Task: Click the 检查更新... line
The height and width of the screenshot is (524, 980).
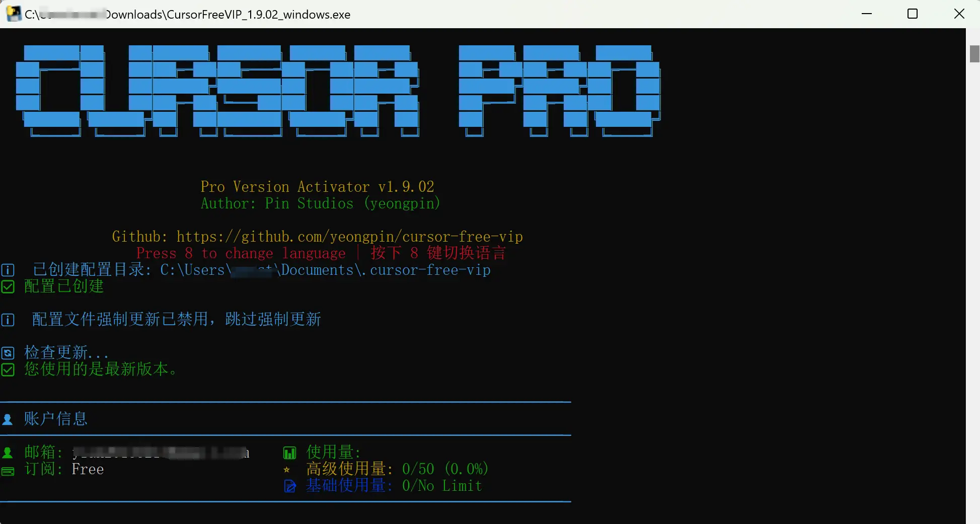Action: tap(66, 353)
